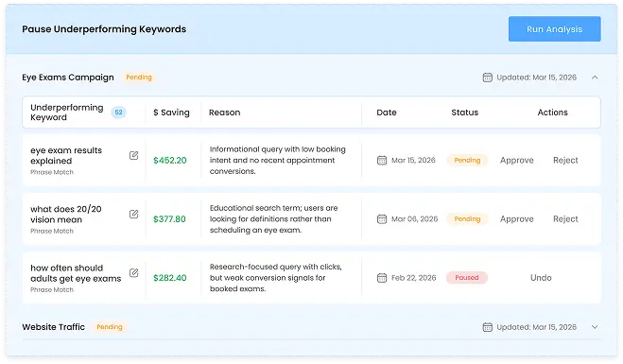Undo pause for 'how often should adults' keyword

click(x=541, y=278)
